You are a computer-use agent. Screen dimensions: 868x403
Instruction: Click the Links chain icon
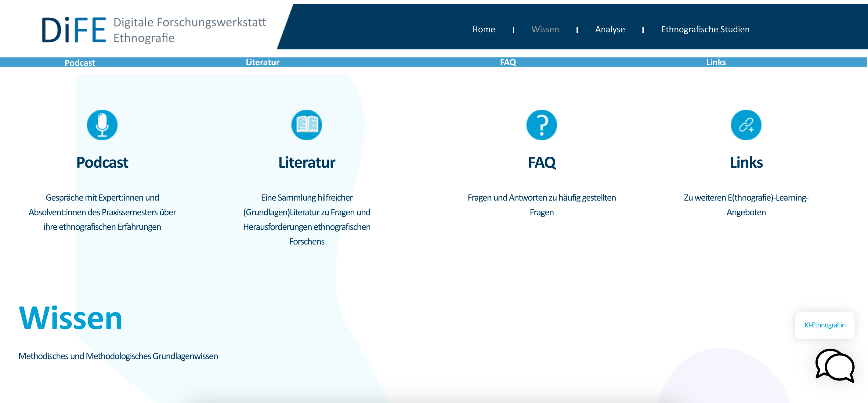[x=746, y=125]
